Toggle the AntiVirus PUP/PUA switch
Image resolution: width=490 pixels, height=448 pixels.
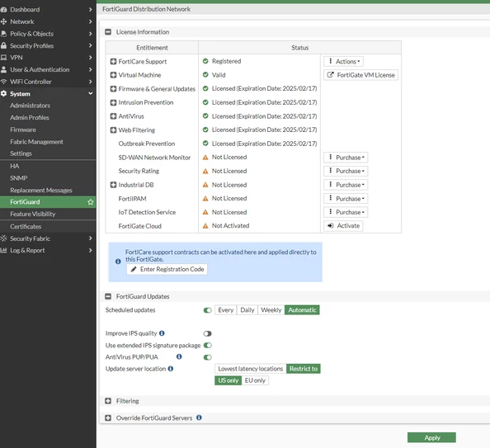tap(208, 357)
